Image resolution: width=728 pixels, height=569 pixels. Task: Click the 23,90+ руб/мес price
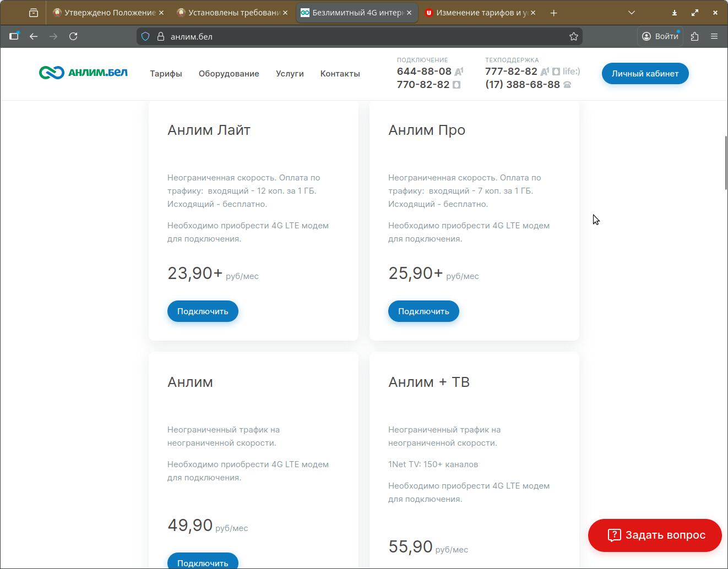click(x=213, y=273)
